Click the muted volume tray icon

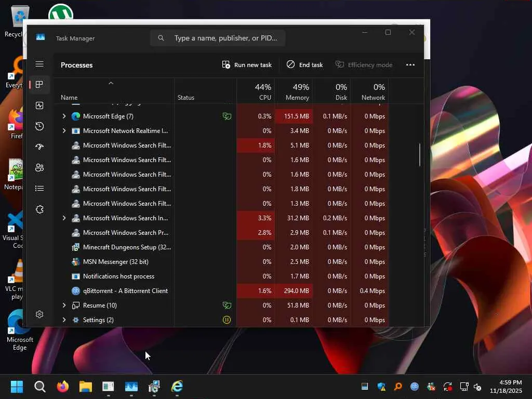click(477, 387)
